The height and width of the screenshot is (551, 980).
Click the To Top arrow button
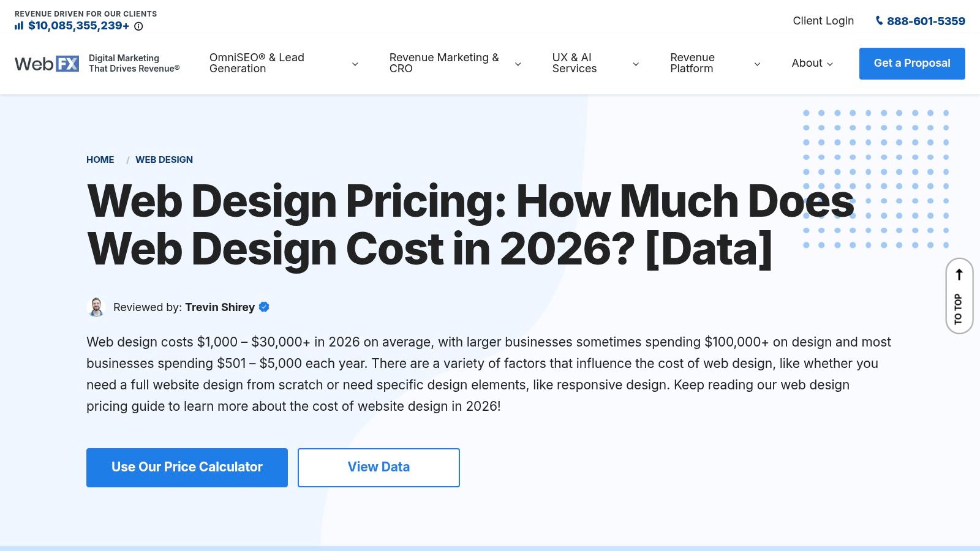coord(959,296)
